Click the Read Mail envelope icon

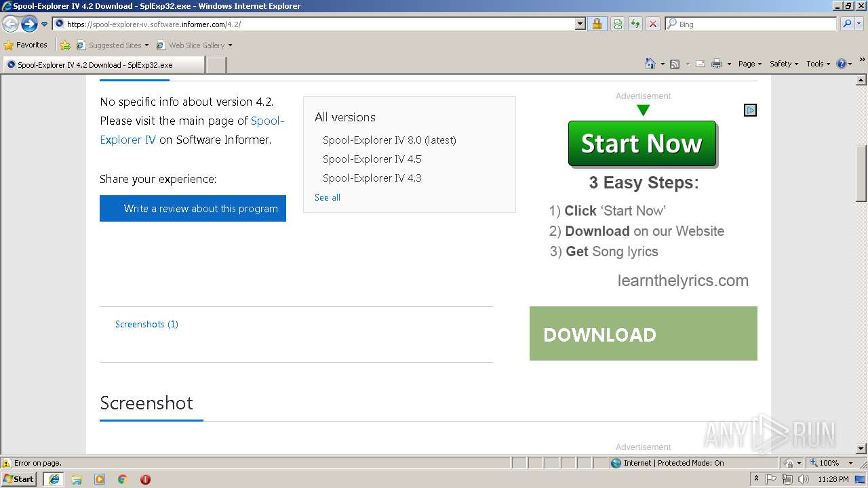(x=701, y=64)
